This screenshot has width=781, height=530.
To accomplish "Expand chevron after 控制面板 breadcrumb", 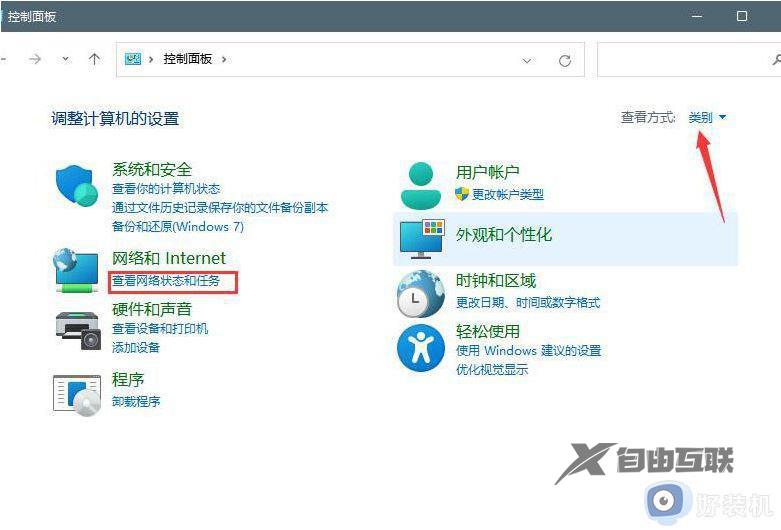I will coord(224,59).
